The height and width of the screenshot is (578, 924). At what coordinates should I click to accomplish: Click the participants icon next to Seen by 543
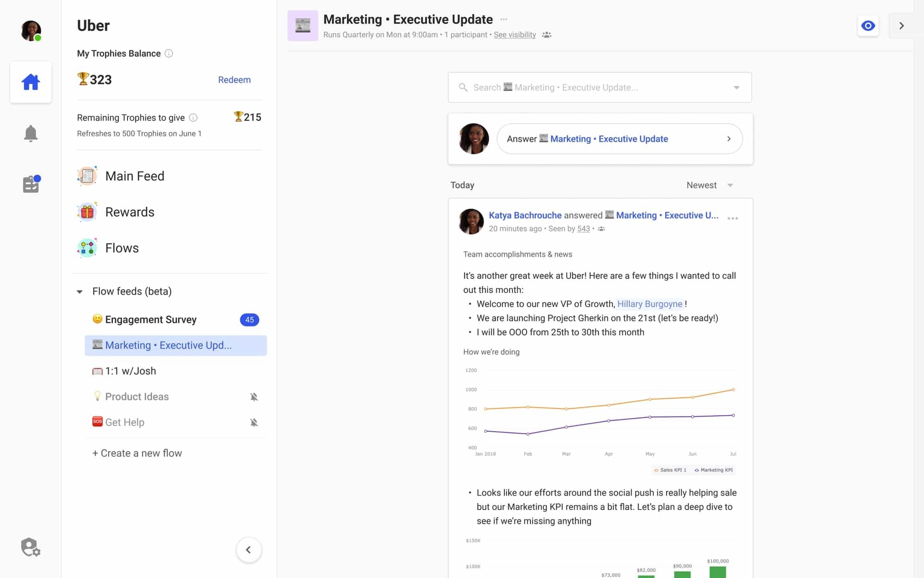coord(600,228)
